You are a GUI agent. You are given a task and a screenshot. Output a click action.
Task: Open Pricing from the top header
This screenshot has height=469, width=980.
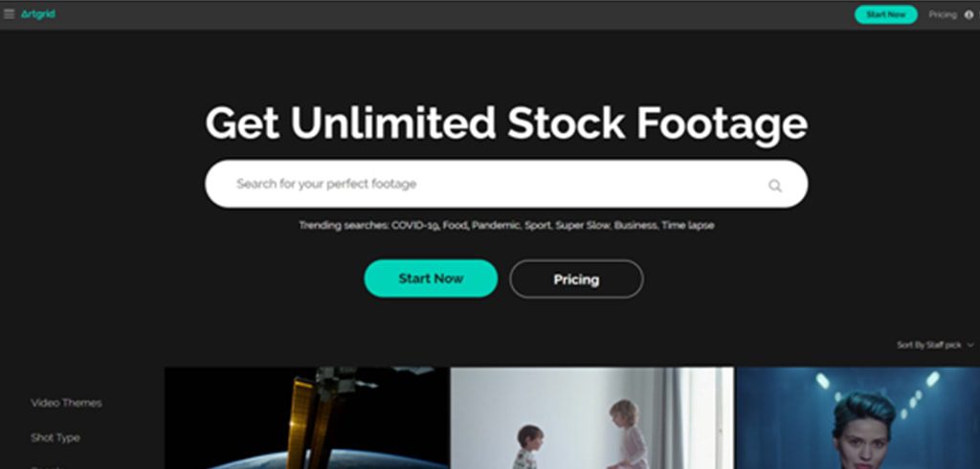click(943, 14)
